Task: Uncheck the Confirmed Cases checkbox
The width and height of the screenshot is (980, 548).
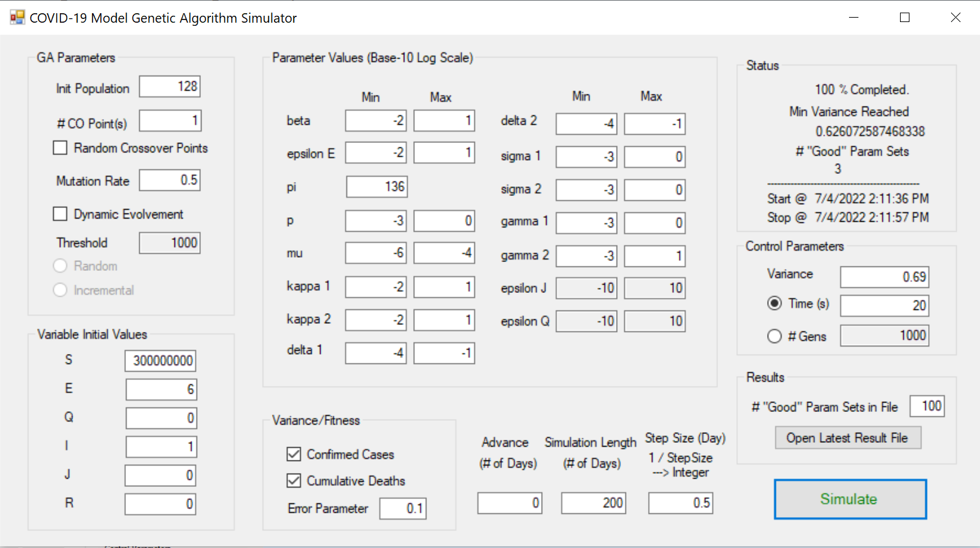Action: pyautogui.click(x=293, y=454)
